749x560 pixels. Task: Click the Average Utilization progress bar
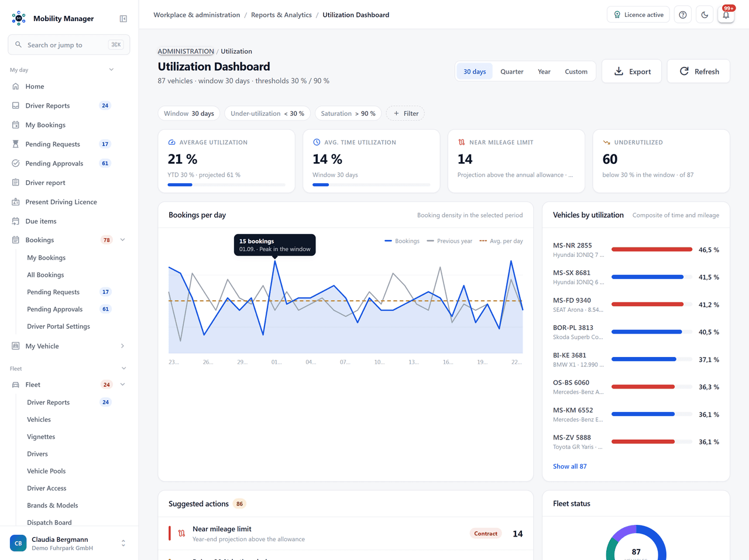(x=226, y=185)
